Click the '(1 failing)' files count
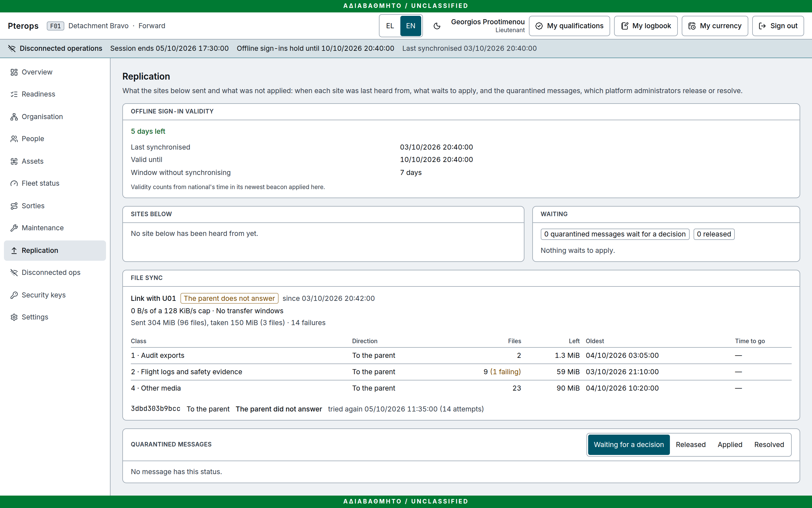 tap(505, 372)
